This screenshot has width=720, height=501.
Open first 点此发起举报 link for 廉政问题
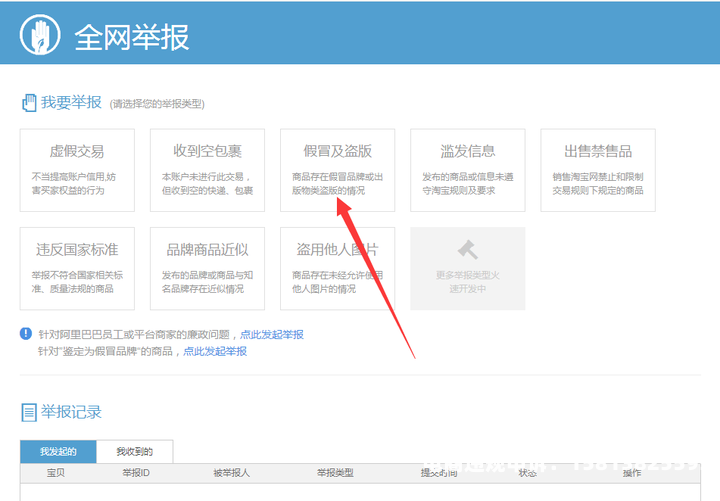[271, 335]
